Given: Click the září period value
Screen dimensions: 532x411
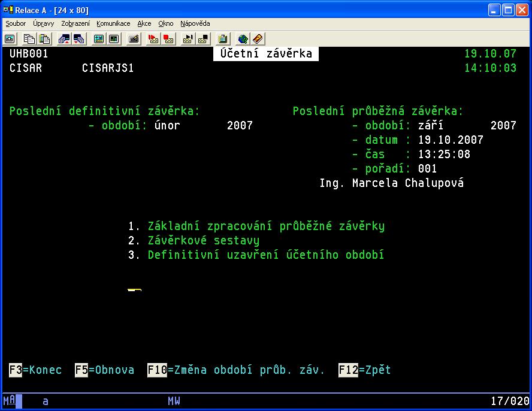Looking at the screenshot, I should [x=431, y=126].
